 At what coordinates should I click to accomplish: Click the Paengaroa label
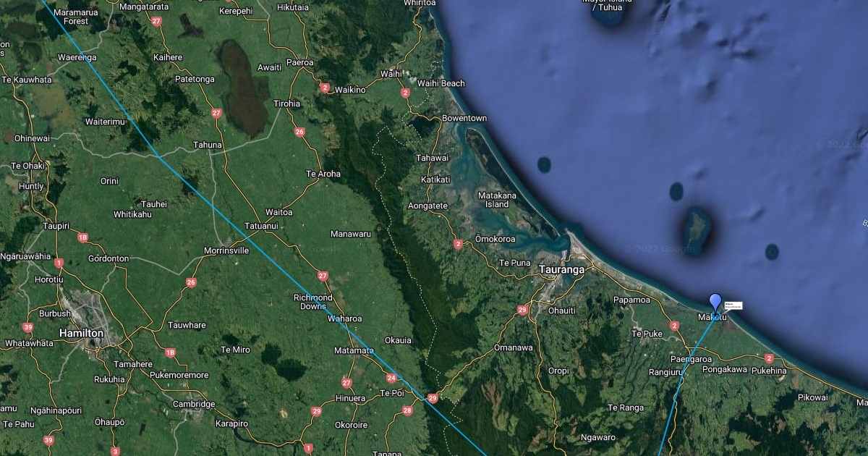pyautogui.click(x=691, y=359)
